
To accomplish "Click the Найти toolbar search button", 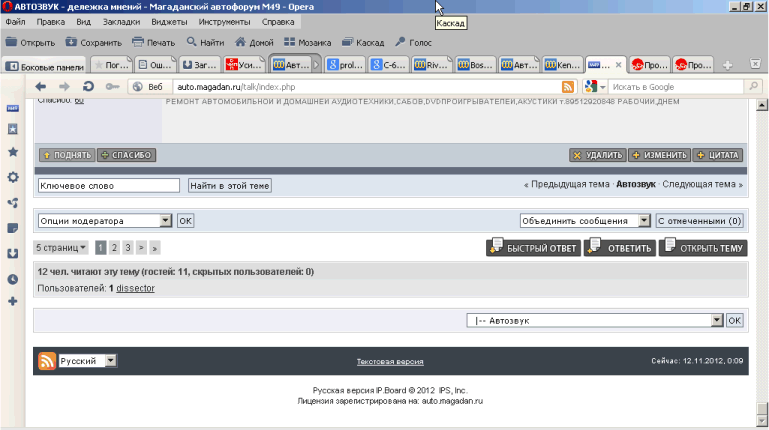I will [x=205, y=42].
